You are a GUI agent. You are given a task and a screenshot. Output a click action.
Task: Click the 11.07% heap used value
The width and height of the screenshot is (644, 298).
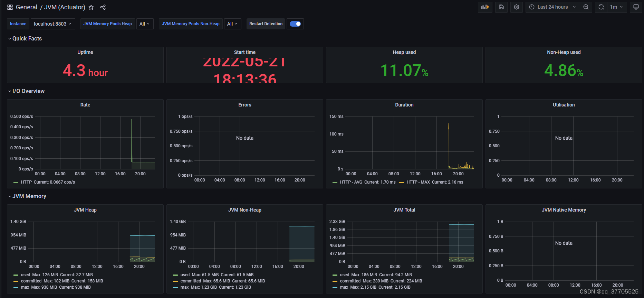tap(404, 71)
